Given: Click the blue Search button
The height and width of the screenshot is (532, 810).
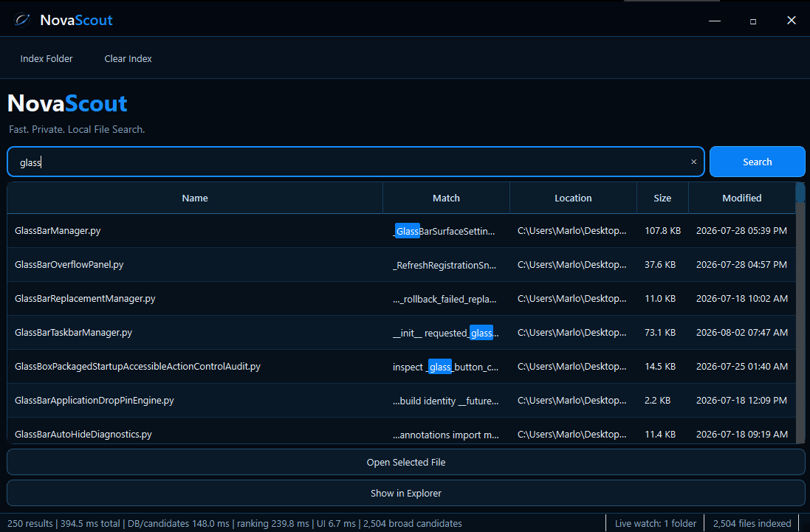Looking at the screenshot, I should [758, 162].
